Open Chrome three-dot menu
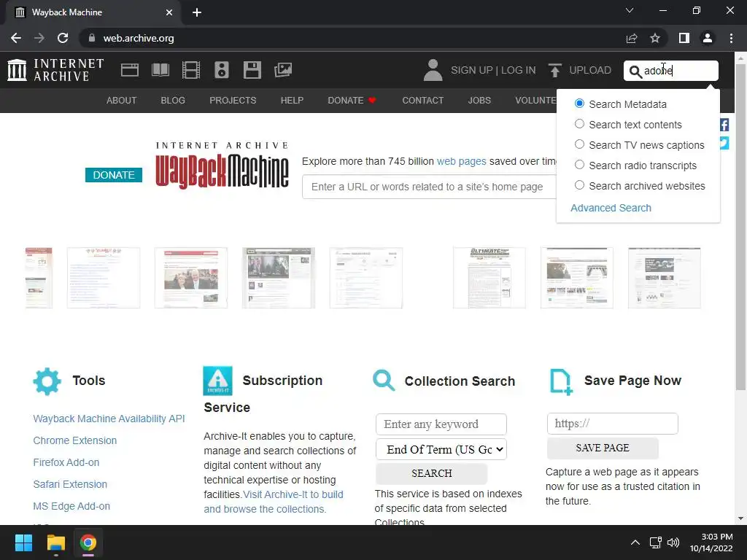This screenshot has width=747, height=560. pyautogui.click(x=731, y=38)
